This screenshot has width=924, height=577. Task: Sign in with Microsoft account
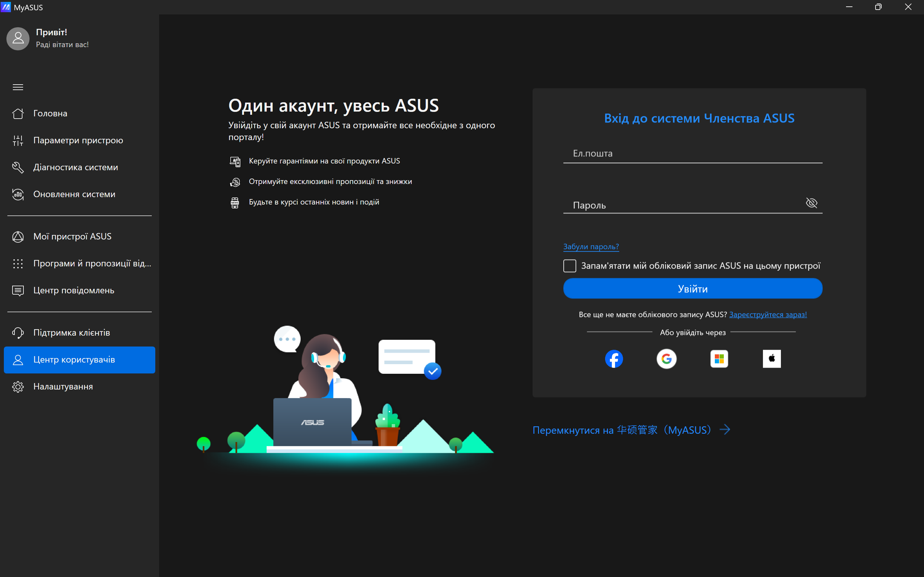point(719,359)
